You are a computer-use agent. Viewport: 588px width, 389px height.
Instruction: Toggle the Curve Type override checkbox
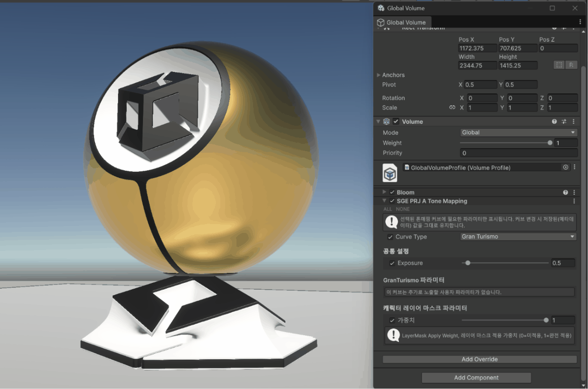tap(390, 237)
